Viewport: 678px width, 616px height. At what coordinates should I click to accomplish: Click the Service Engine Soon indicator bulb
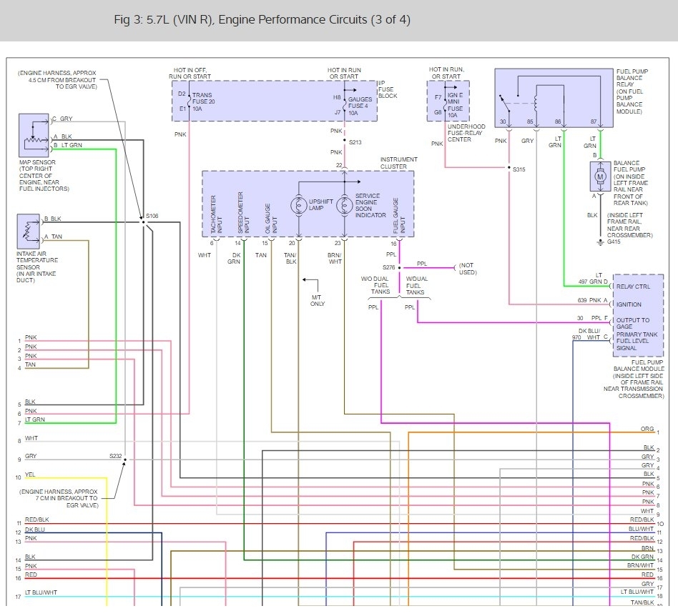pos(343,204)
